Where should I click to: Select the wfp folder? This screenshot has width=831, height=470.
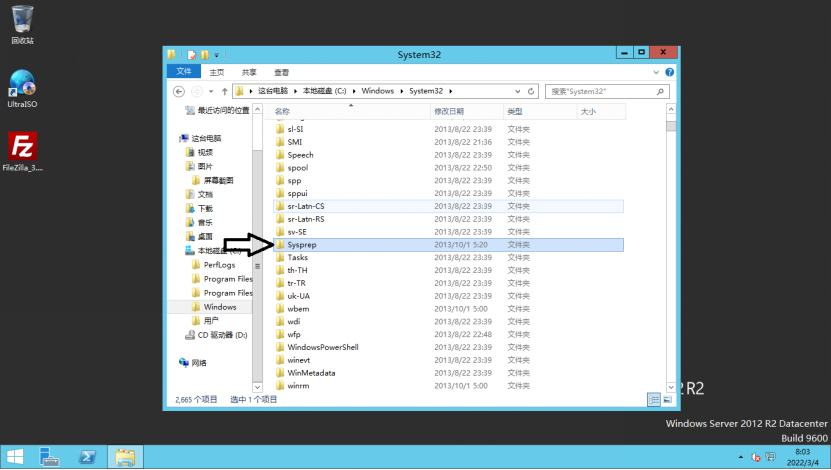[x=448, y=334]
